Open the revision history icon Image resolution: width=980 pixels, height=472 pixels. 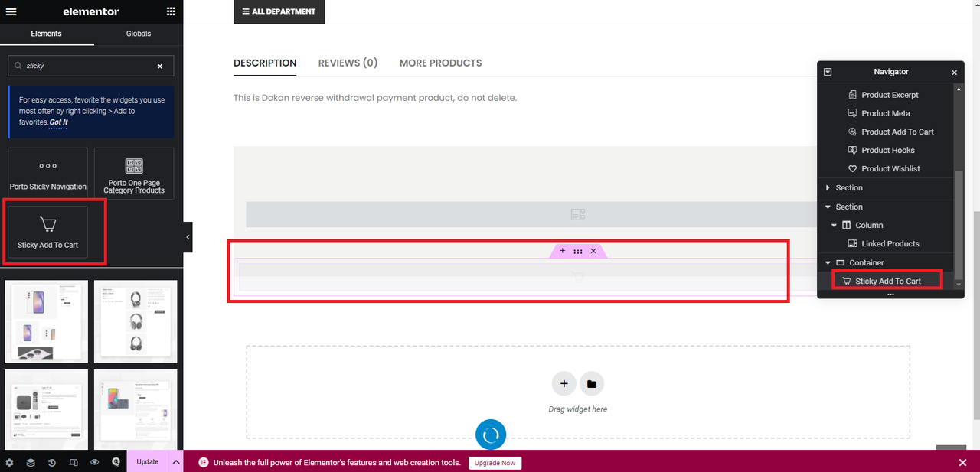(x=52, y=462)
